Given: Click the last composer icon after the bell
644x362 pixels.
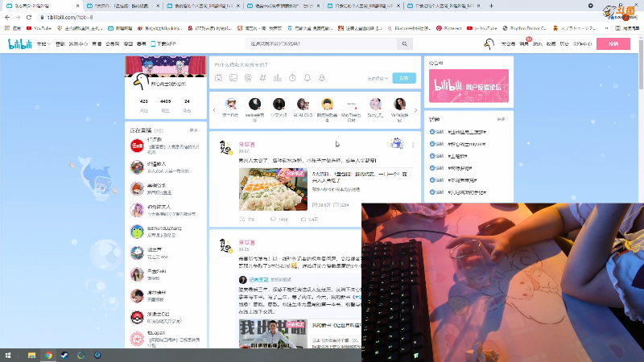Looking at the screenshot, I should click(x=322, y=77).
